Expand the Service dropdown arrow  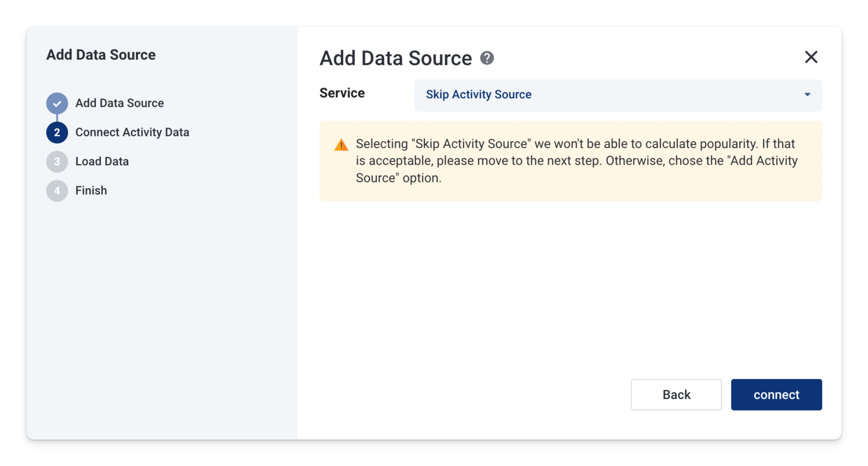coord(807,95)
